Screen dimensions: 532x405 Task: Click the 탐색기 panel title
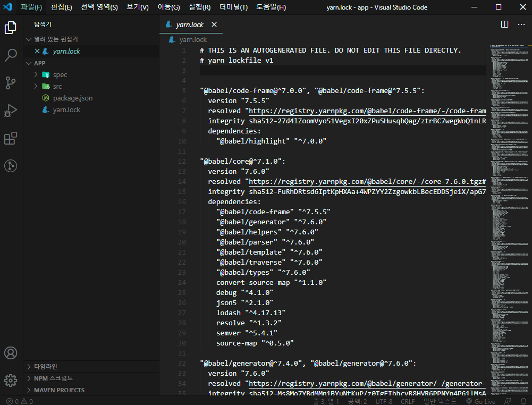[x=43, y=24]
